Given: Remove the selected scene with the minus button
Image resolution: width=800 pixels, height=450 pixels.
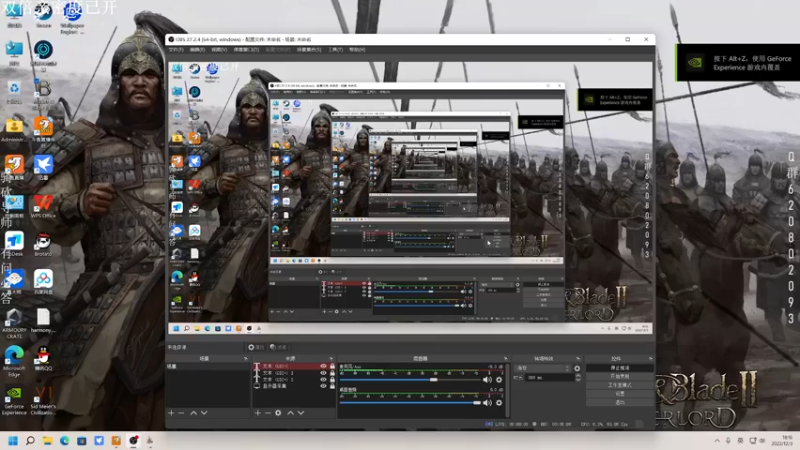Looking at the screenshot, I should point(181,413).
